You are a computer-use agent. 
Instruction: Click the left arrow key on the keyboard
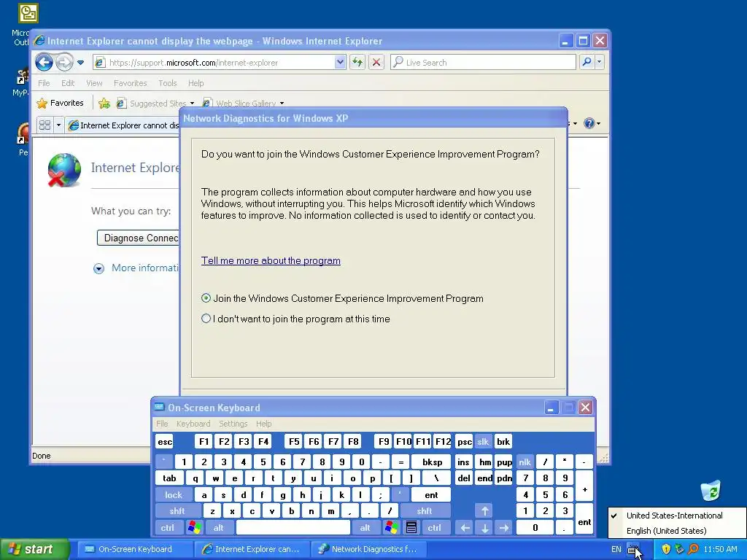click(465, 528)
